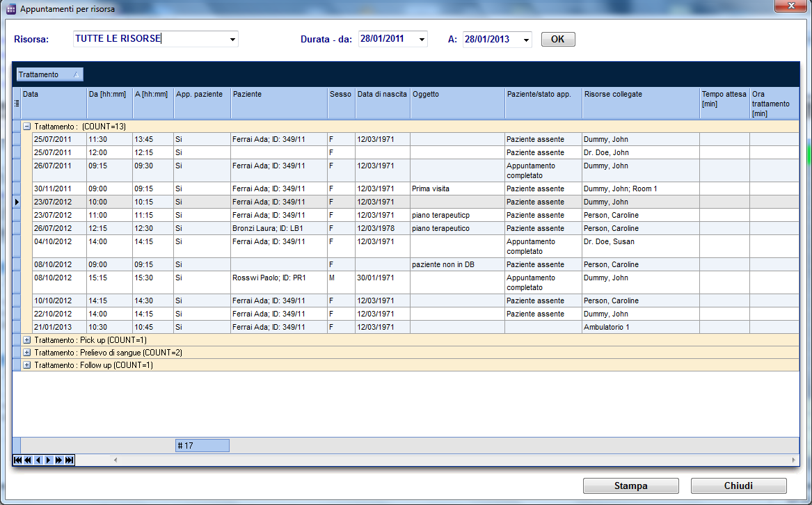
Task: Jump to previous page navigation icon
Action: [x=28, y=460]
